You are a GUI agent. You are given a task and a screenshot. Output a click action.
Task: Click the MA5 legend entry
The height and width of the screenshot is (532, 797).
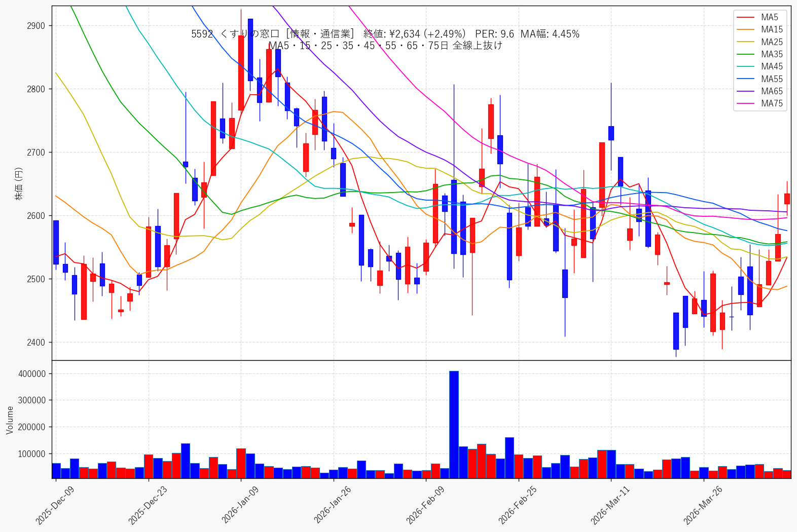759,17
